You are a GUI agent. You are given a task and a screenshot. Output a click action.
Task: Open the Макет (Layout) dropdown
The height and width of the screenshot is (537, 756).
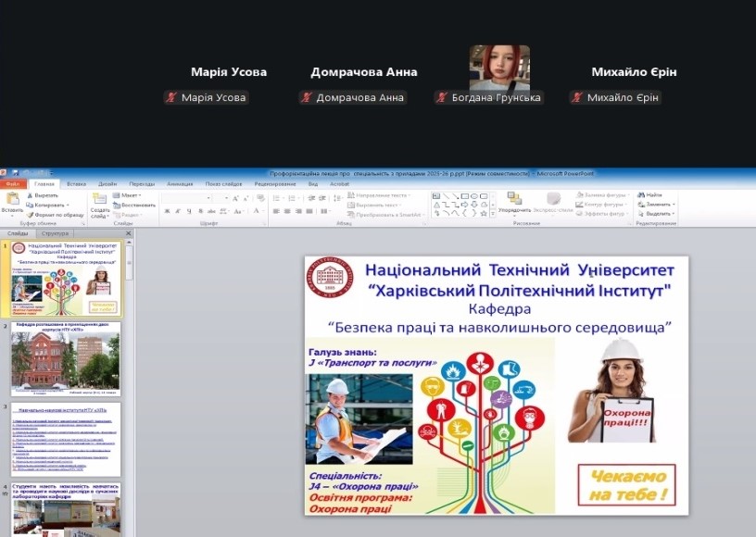[127, 195]
